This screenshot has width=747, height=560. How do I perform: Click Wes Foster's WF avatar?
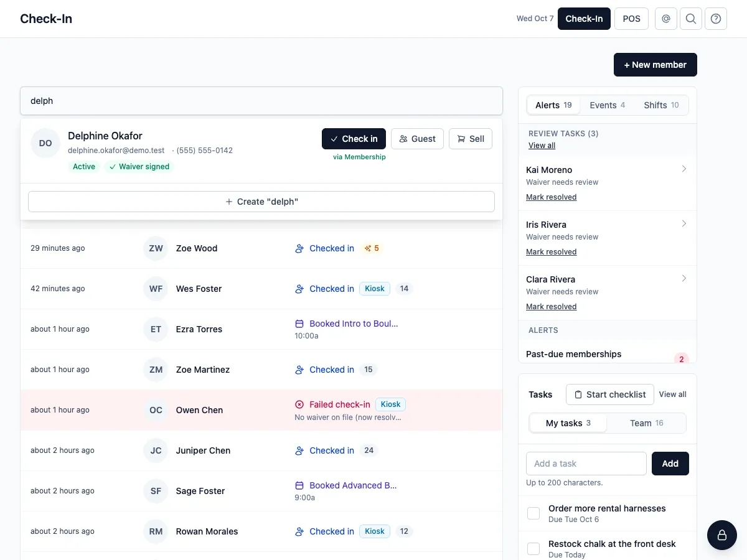click(156, 289)
